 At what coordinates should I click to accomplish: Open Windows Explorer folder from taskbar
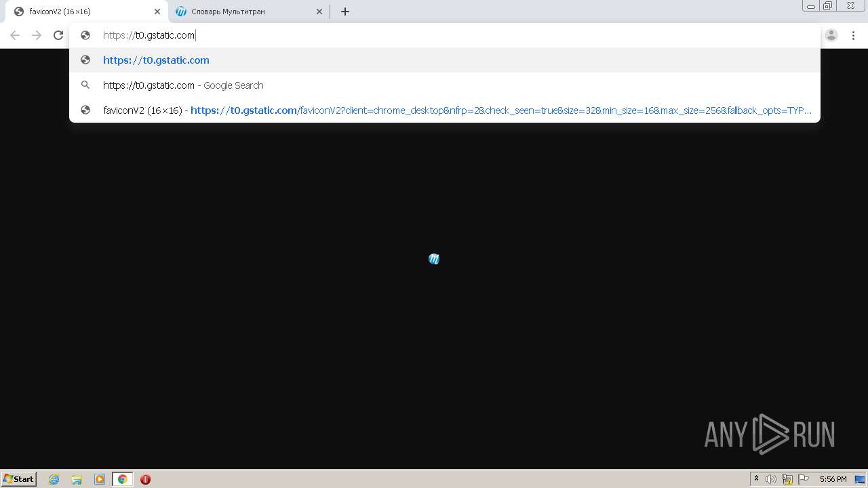77,479
